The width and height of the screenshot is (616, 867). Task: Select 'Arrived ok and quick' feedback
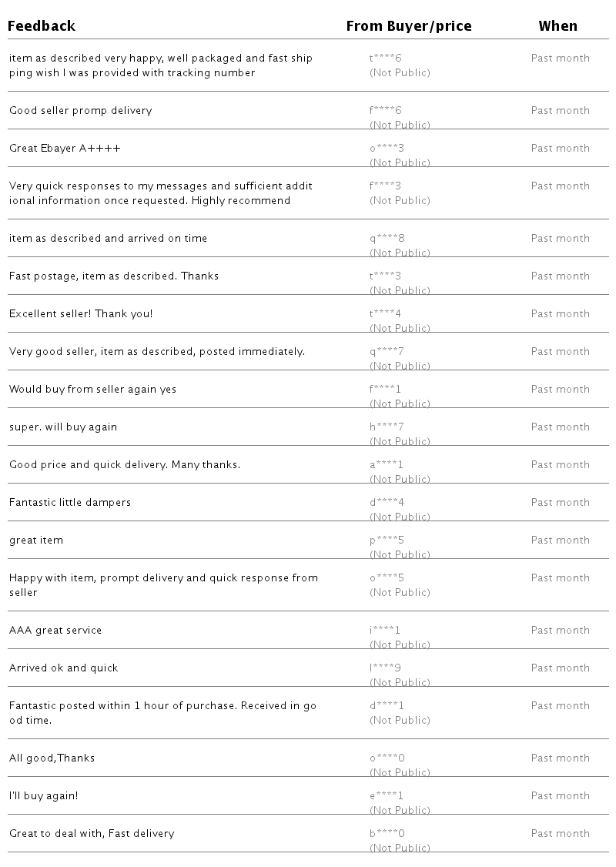[64, 668]
